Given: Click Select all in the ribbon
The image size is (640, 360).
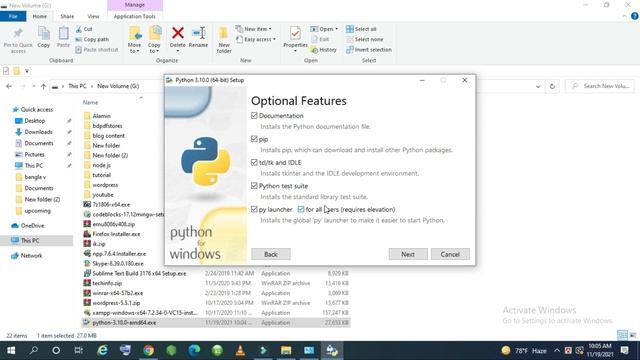Looking at the screenshot, I should point(361,29).
